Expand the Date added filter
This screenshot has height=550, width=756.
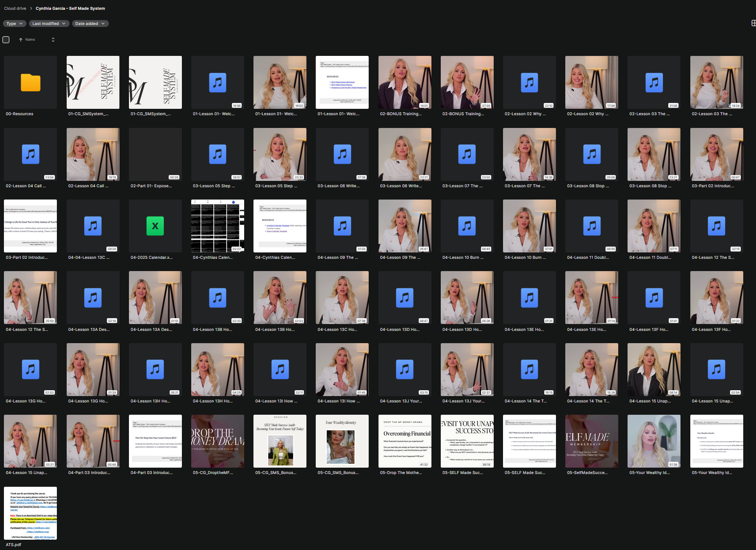(90, 24)
